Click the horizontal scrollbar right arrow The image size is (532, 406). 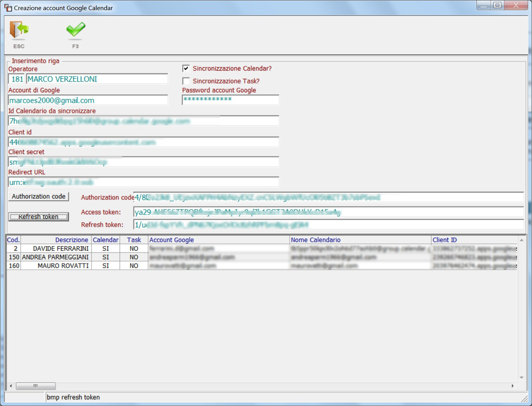tap(513, 386)
